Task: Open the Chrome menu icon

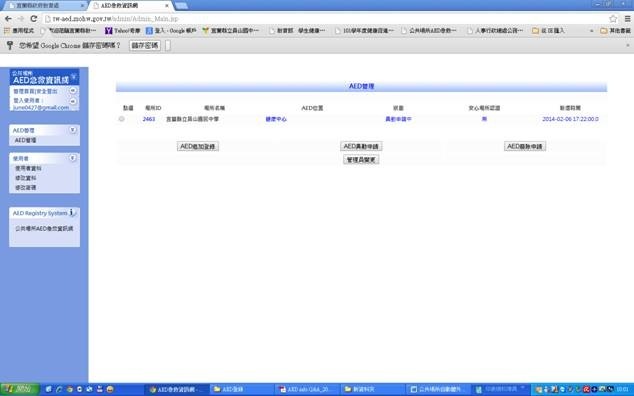Action: point(627,19)
